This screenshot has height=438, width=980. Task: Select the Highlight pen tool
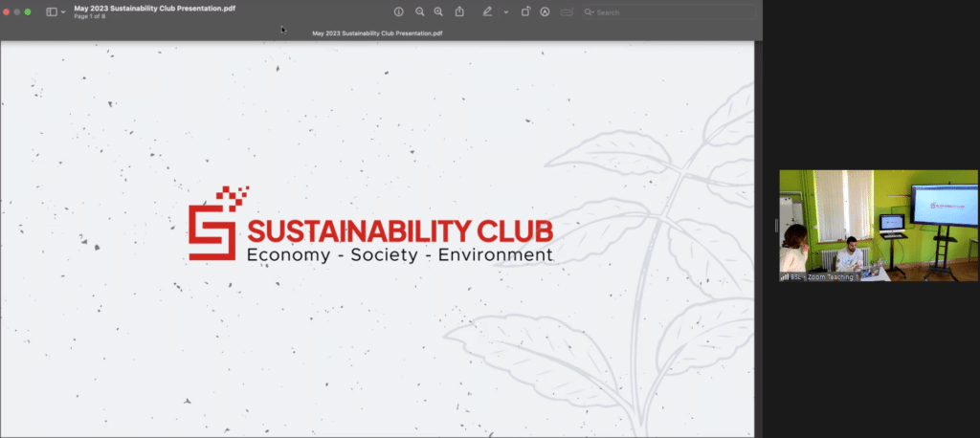click(x=487, y=11)
